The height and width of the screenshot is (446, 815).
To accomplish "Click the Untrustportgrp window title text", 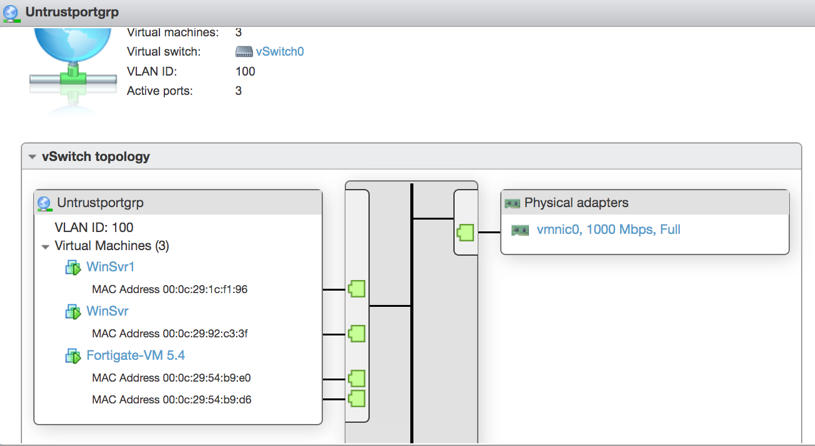I will (x=72, y=12).
